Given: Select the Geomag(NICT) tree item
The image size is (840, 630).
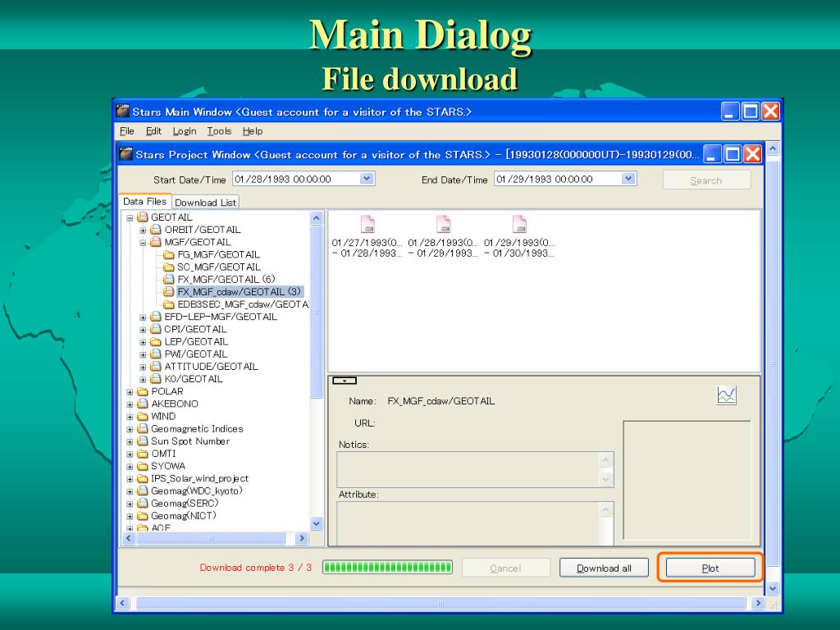Looking at the screenshot, I should pos(184,515).
